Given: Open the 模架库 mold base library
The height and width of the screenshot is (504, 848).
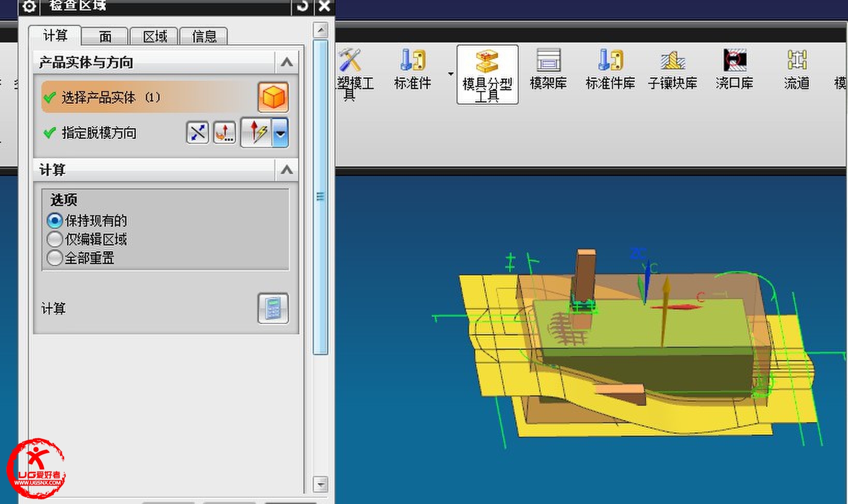Looking at the screenshot, I should coord(548,69).
